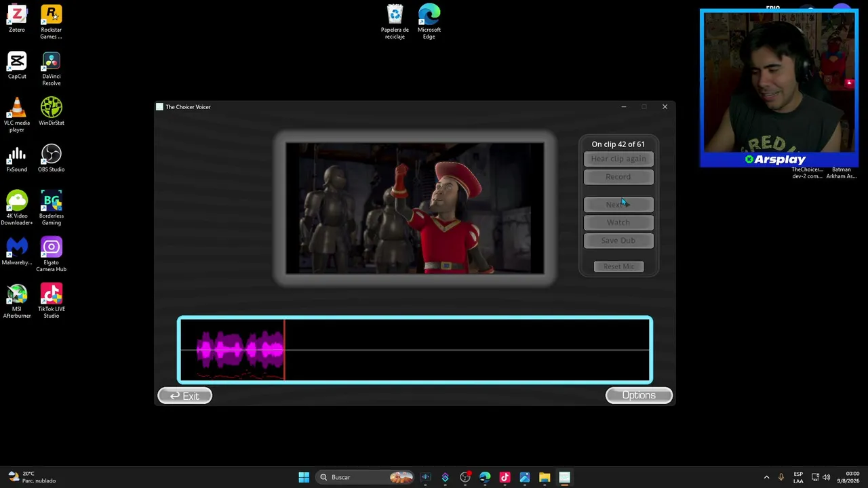
Task: Open the clock and date panel
Action: [x=848, y=477]
